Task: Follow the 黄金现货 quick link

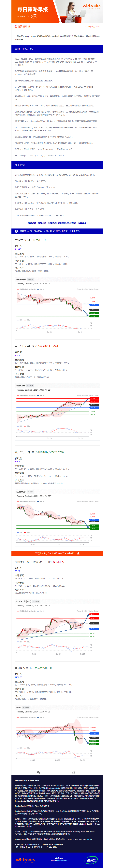Action: click(82, 223)
